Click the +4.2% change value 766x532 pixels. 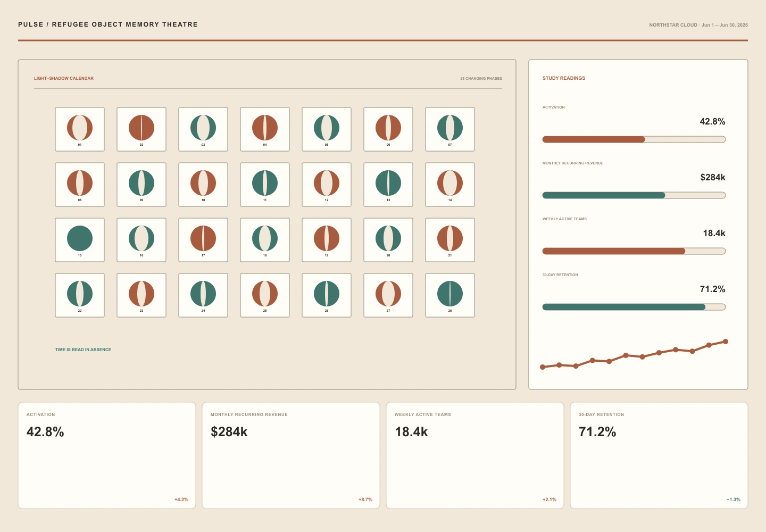[x=181, y=500]
